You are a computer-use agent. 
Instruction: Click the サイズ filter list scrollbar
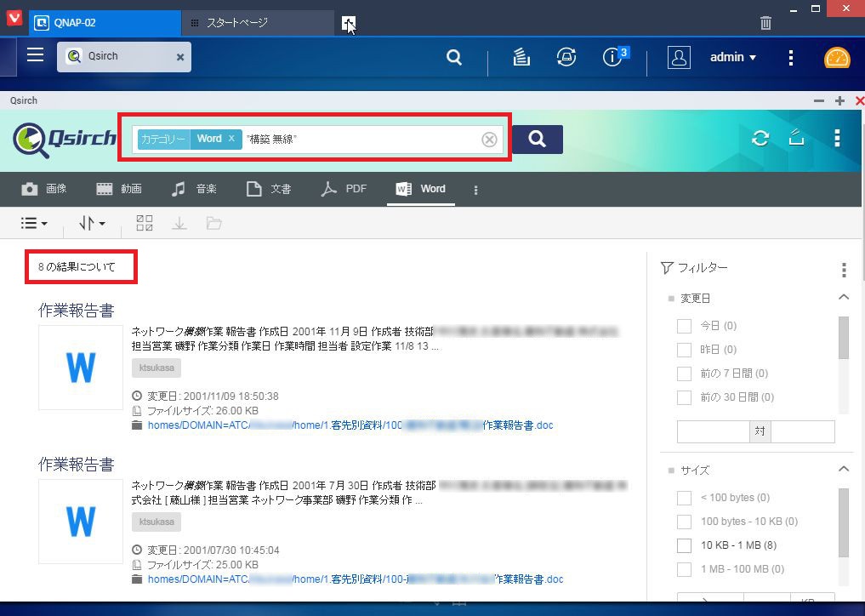(x=844, y=522)
